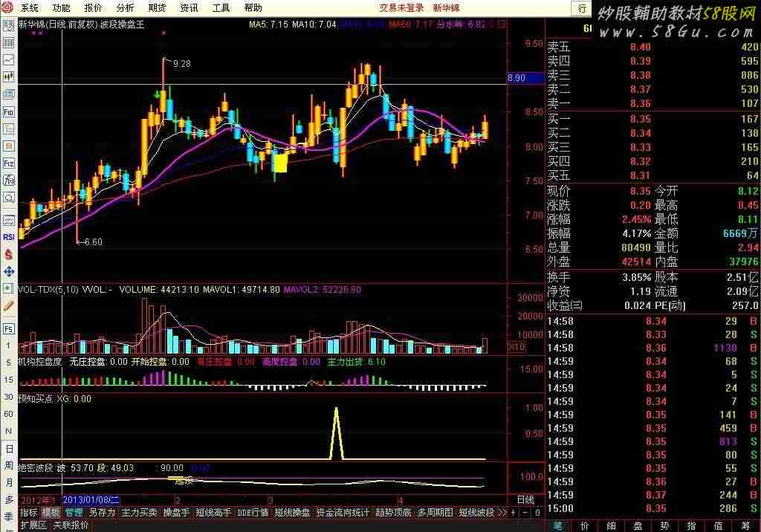The image size is (761, 532).
Task: Click the 另存为 button
Action: tap(102, 512)
